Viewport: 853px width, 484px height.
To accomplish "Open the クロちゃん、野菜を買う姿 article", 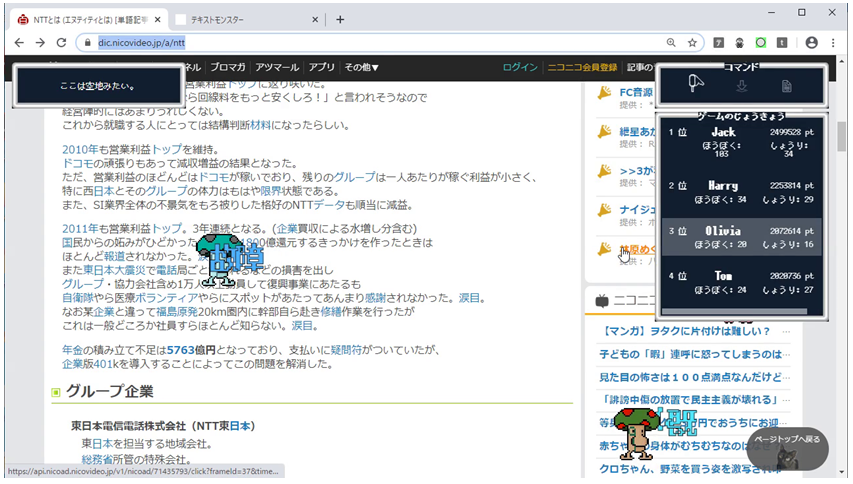I will 691,468.
